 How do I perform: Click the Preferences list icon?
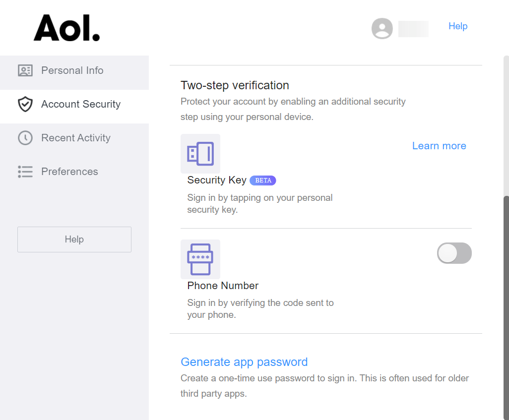pyautogui.click(x=25, y=172)
